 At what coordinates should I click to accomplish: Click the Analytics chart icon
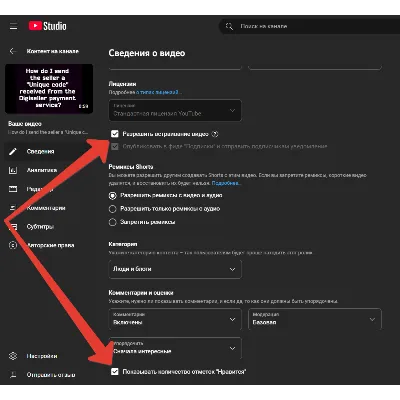[x=13, y=170]
